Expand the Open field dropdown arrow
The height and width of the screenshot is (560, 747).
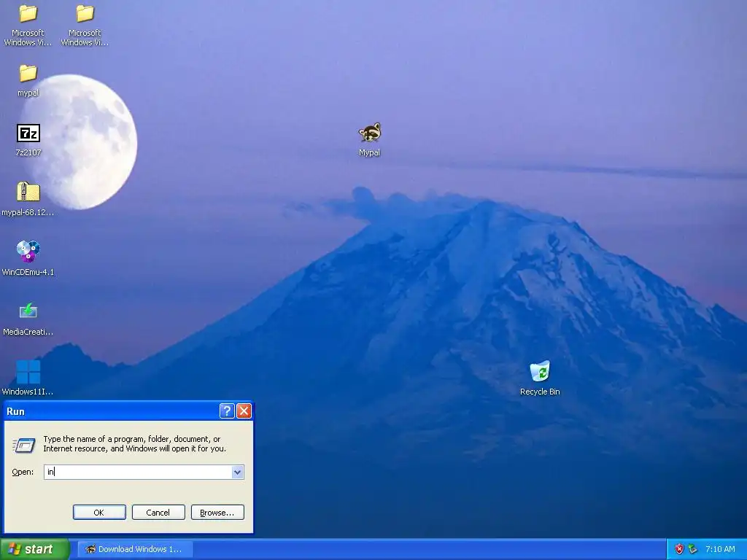click(x=237, y=472)
